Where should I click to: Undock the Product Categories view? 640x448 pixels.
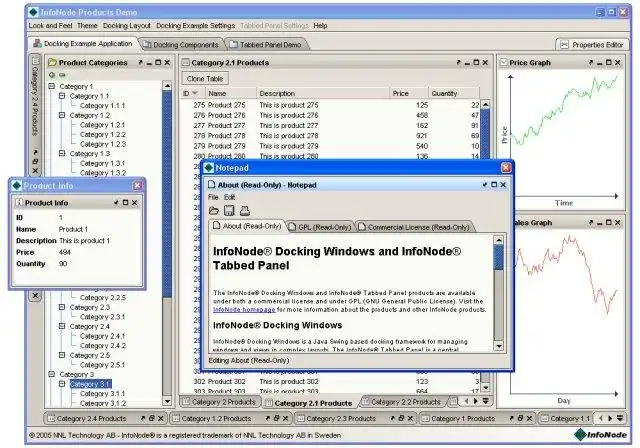point(140,62)
